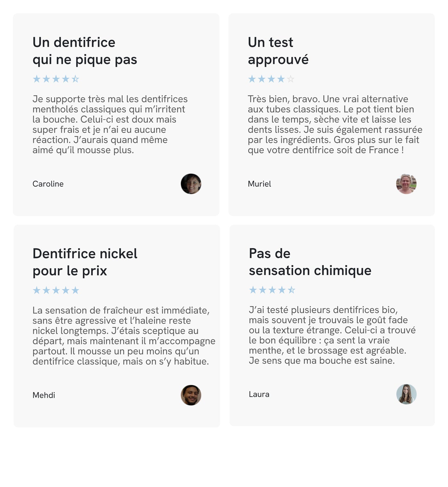Click the reviewer name Laura
Viewport: 448px width, 487px height.
coord(259,394)
